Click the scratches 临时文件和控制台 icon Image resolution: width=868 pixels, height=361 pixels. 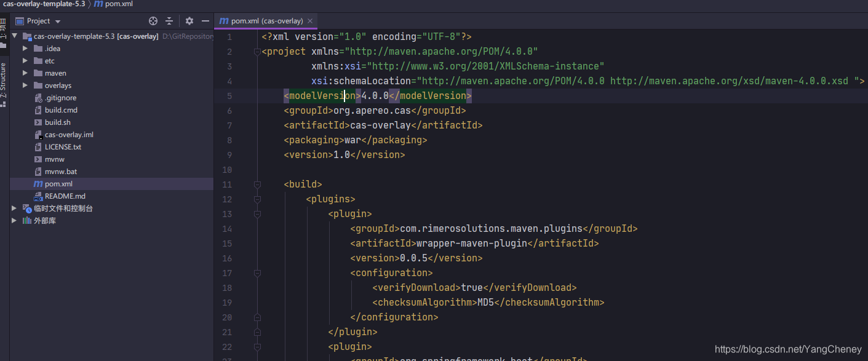tap(27, 208)
